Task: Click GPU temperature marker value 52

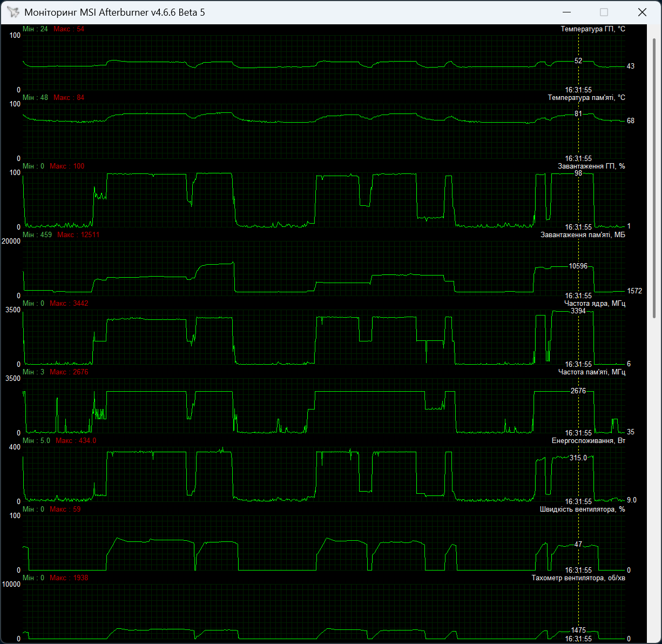Action: [578, 61]
